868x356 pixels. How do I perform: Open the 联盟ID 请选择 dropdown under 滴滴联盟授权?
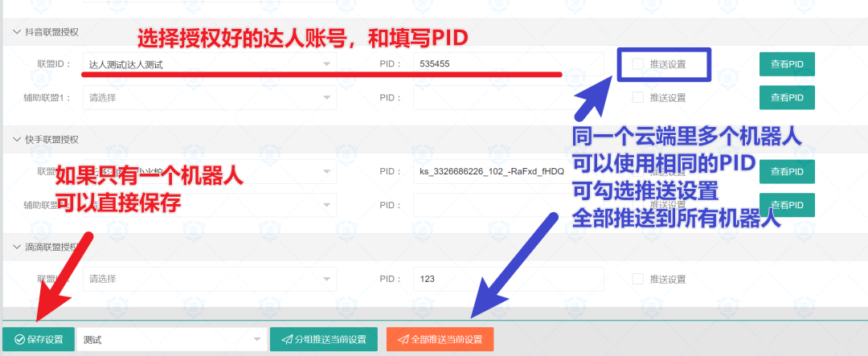210,279
